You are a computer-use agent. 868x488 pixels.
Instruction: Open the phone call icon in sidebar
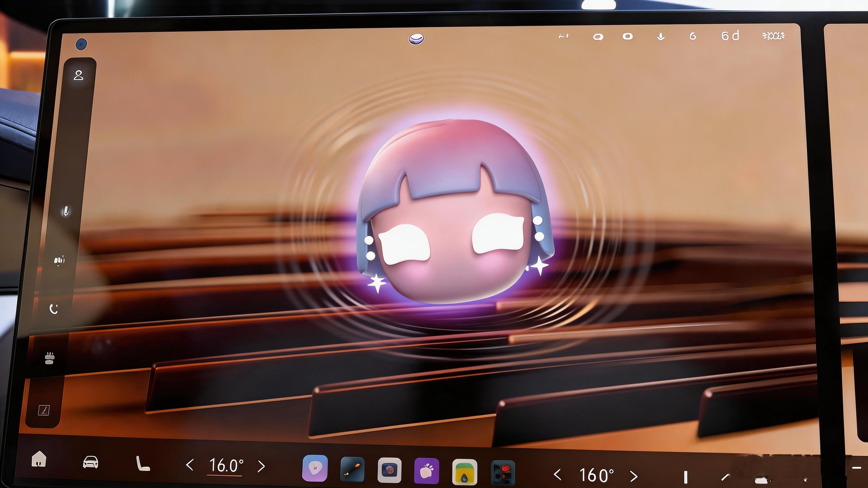[x=54, y=309]
